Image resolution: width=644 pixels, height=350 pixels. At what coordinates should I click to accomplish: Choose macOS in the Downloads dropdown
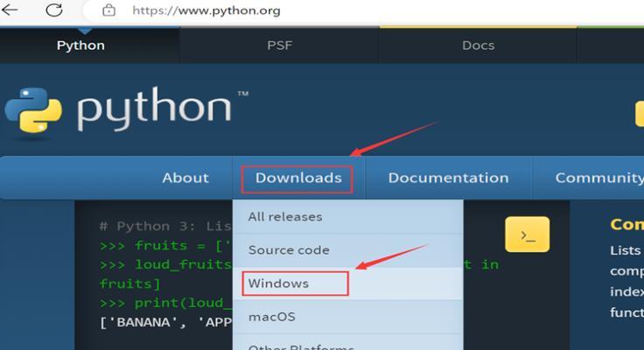click(348, 317)
